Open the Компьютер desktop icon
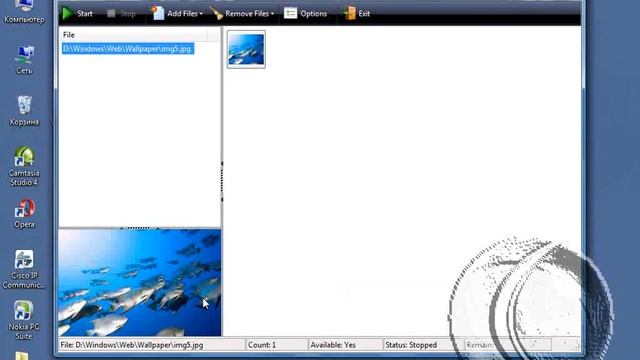The height and width of the screenshot is (360, 640). [24, 11]
